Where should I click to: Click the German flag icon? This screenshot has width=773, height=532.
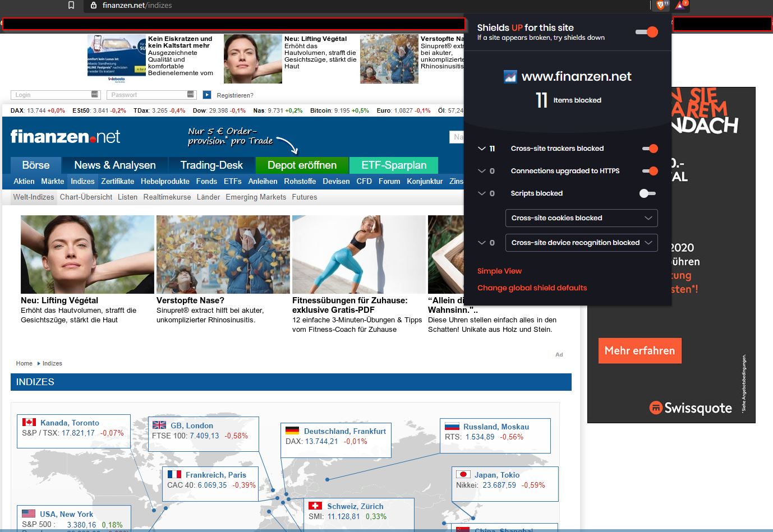292,431
